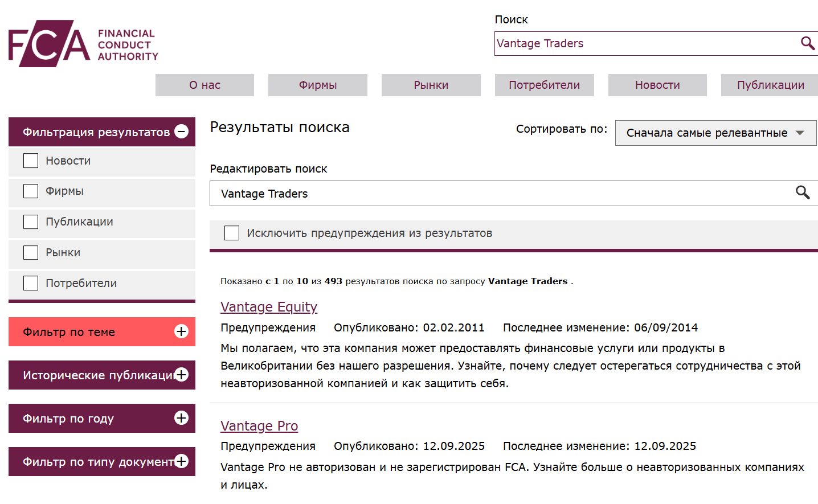Open the Фильтр по году panel
Screen dimensions: 818x504
pos(181,418)
